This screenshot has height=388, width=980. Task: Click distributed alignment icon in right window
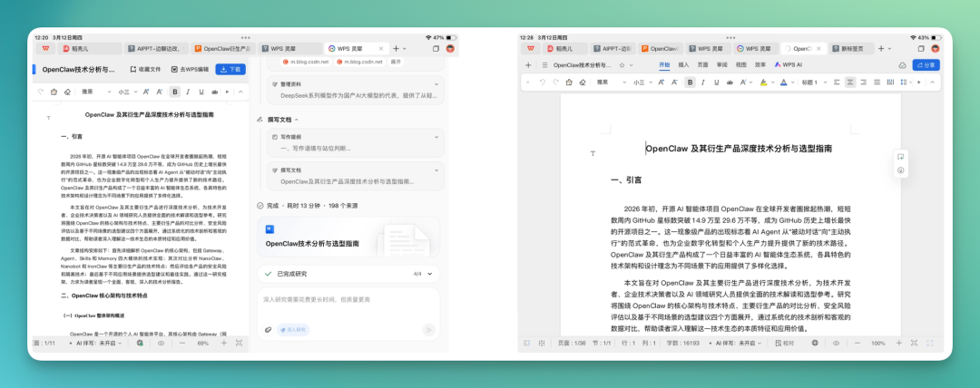pos(890,82)
